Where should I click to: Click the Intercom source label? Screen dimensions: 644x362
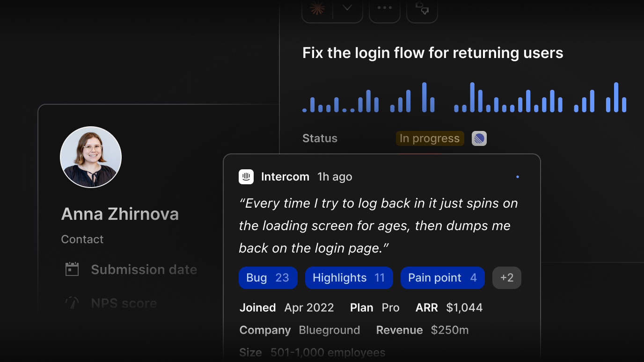point(285,177)
